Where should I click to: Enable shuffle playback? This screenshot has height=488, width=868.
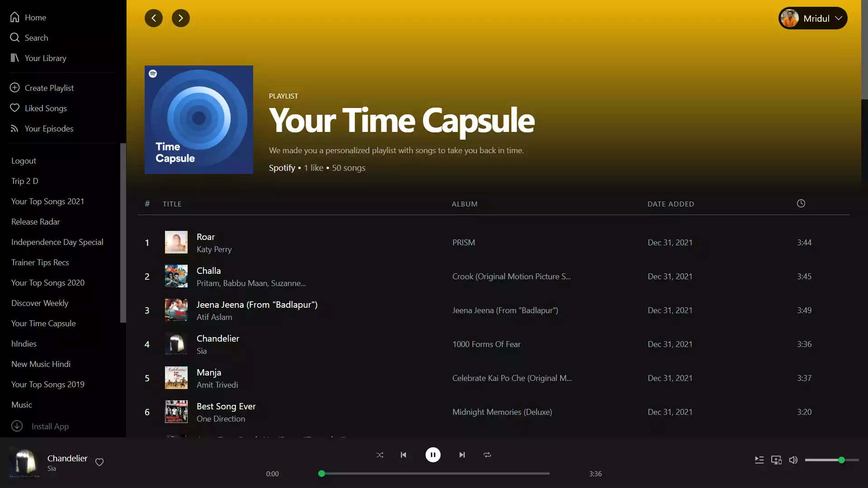tap(380, 455)
